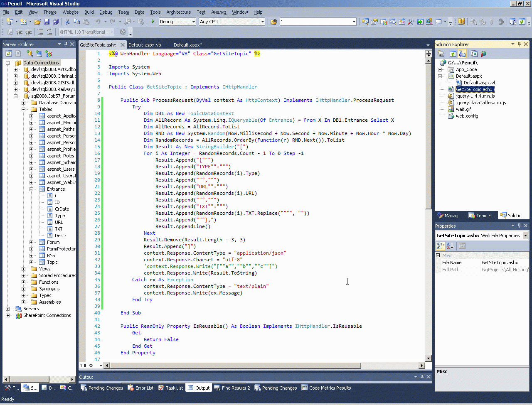
Task: Click the Save All toolbar icon
Action: click(x=56, y=22)
